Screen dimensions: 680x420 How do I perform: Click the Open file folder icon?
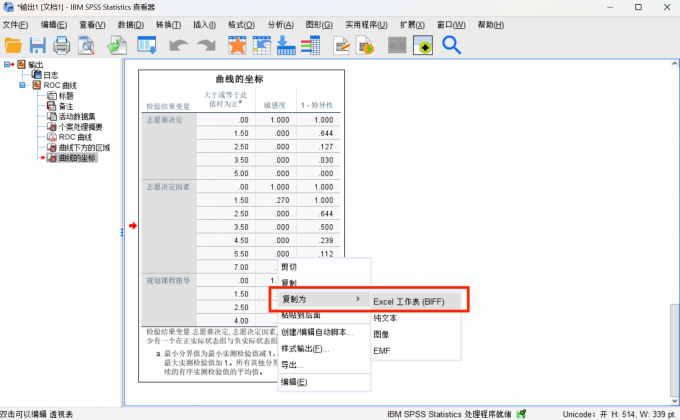click(x=13, y=45)
